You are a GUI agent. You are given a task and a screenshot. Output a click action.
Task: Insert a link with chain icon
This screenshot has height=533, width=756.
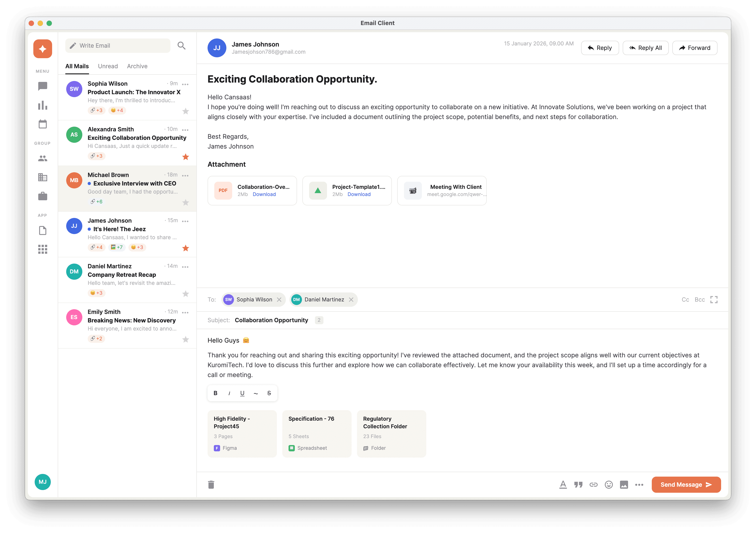(x=593, y=485)
